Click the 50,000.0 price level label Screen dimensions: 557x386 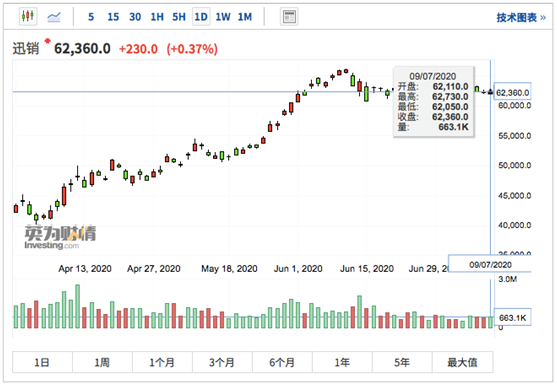515,165
